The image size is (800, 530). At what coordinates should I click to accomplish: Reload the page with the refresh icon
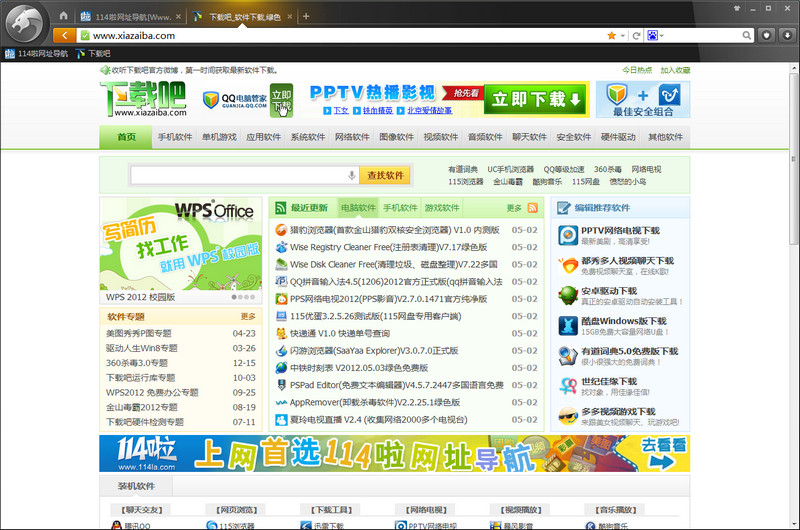(x=636, y=35)
